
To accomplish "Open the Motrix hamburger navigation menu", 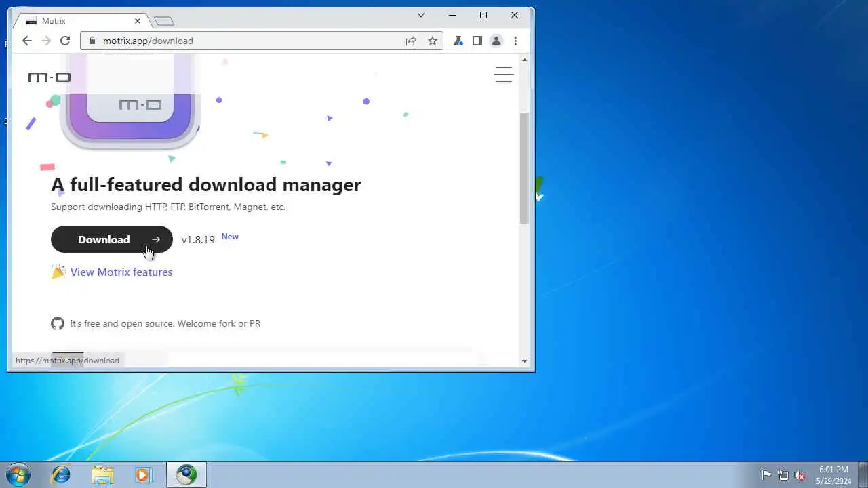I will (504, 75).
